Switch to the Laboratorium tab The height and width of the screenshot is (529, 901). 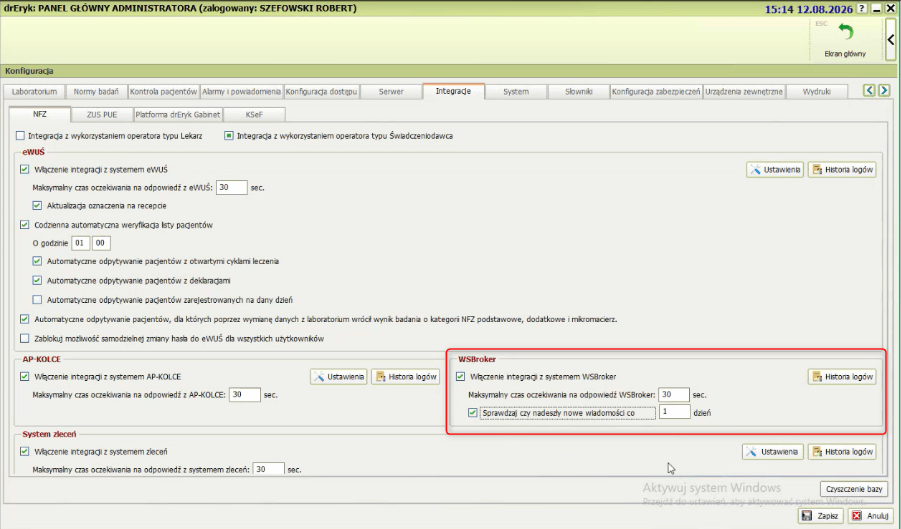pyautogui.click(x=34, y=91)
